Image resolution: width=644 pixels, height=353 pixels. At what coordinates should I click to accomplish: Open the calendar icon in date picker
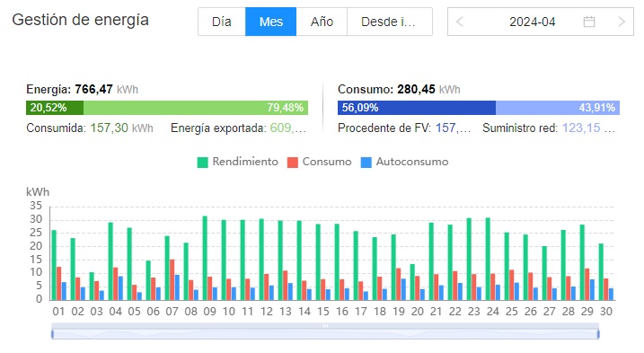[589, 22]
